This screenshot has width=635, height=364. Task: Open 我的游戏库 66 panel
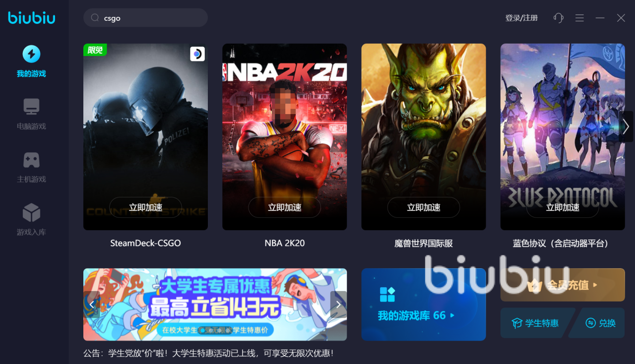(424, 304)
